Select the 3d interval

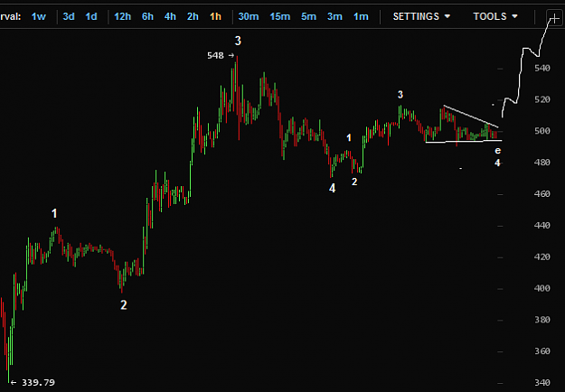[69, 16]
